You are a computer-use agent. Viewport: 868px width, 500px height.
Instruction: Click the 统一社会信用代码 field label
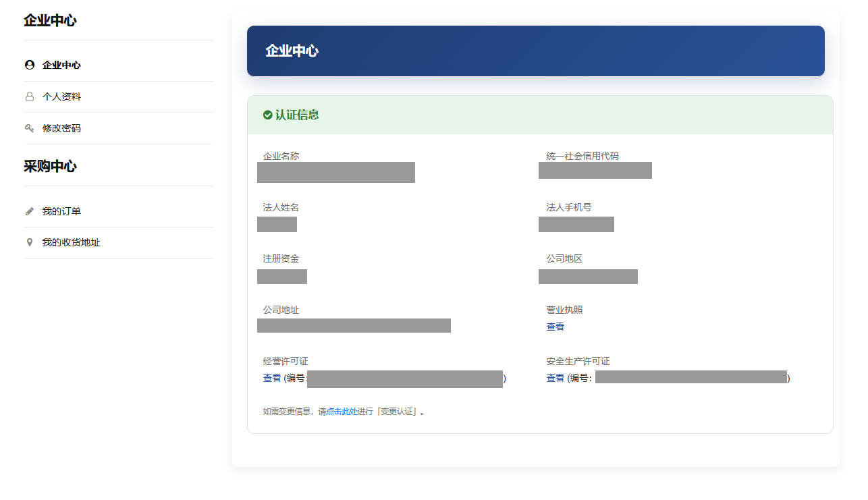(x=582, y=156)
